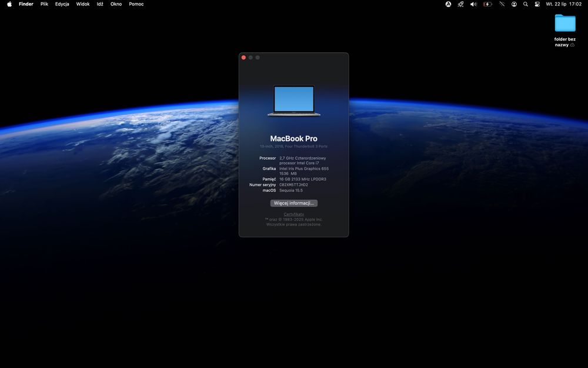The width and height of the screenshot is (588, 368).
Task: Open the Finder menu
Action: tap(26, 4)
